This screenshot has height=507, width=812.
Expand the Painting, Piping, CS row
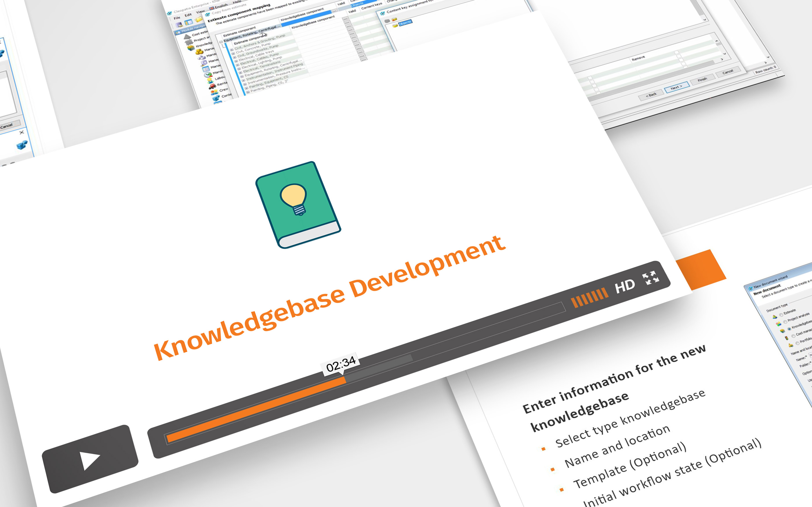click(248, 92)
